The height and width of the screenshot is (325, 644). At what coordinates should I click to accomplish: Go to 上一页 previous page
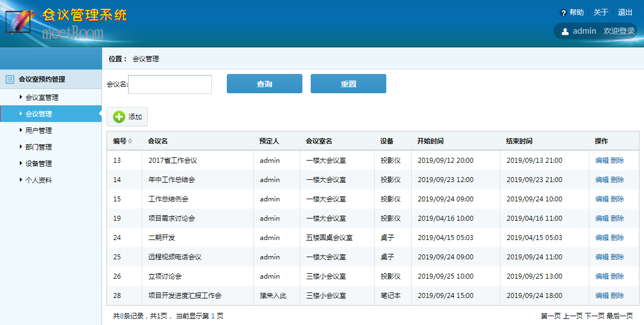(573, 316)
